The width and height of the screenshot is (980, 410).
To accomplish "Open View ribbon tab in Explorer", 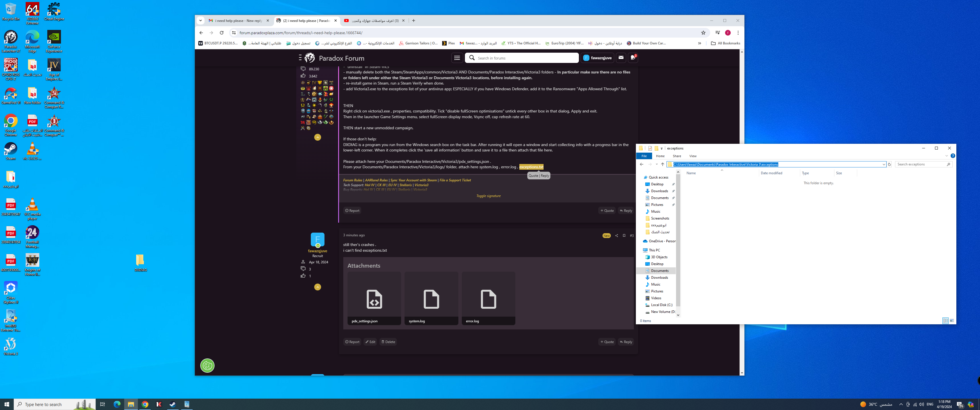I will 693,156.
